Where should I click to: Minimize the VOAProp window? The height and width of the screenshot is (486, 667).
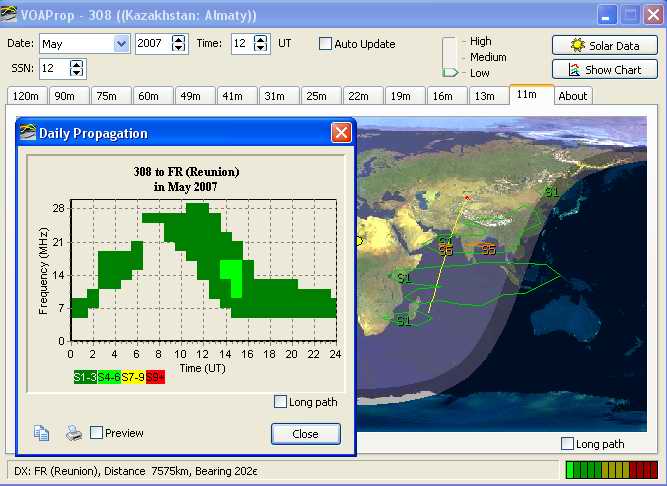coord(607,15)
